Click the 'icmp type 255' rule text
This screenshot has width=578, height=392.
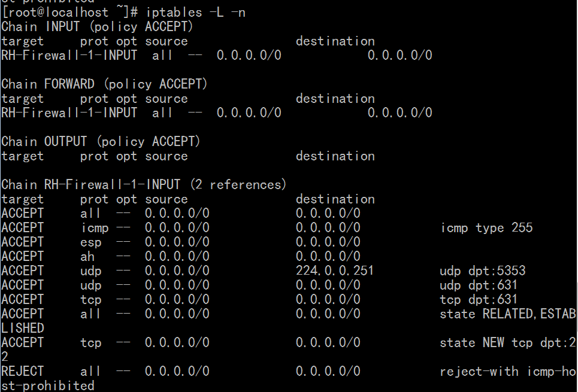486,228
